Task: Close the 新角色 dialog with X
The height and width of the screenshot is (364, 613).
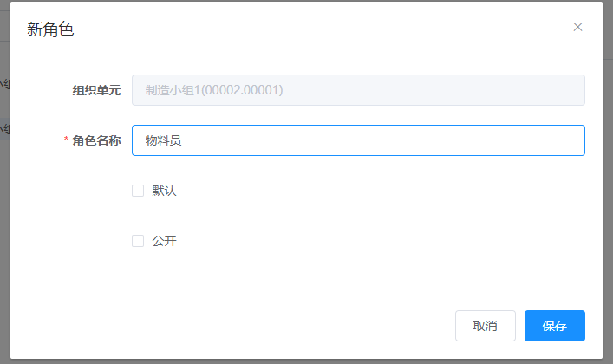Action: 577,27
